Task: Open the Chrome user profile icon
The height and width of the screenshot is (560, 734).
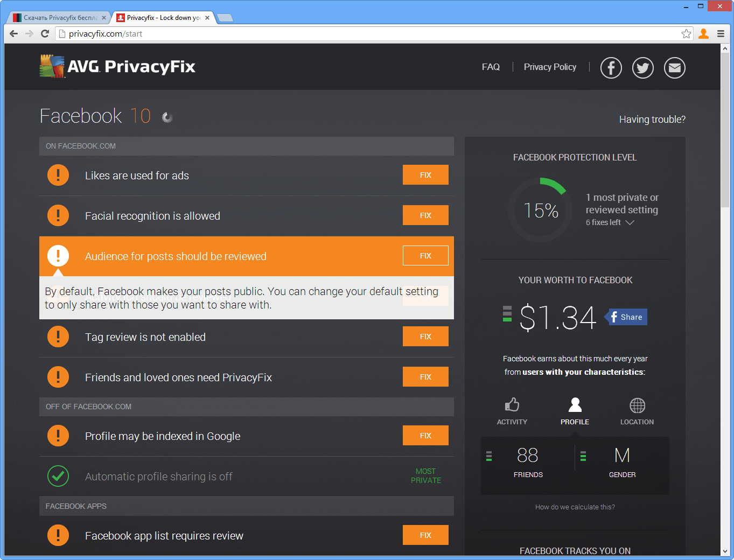Action: point(703,34)
